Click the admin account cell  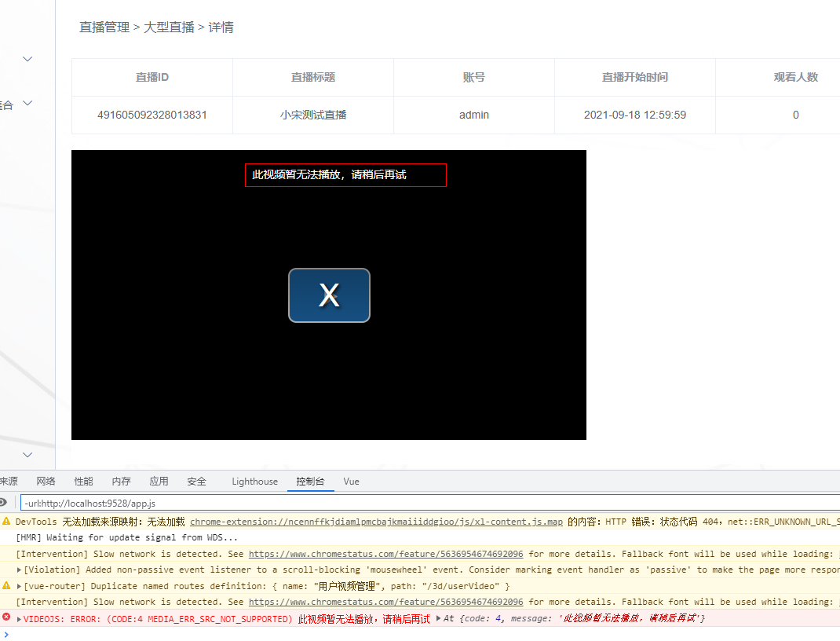474,115
